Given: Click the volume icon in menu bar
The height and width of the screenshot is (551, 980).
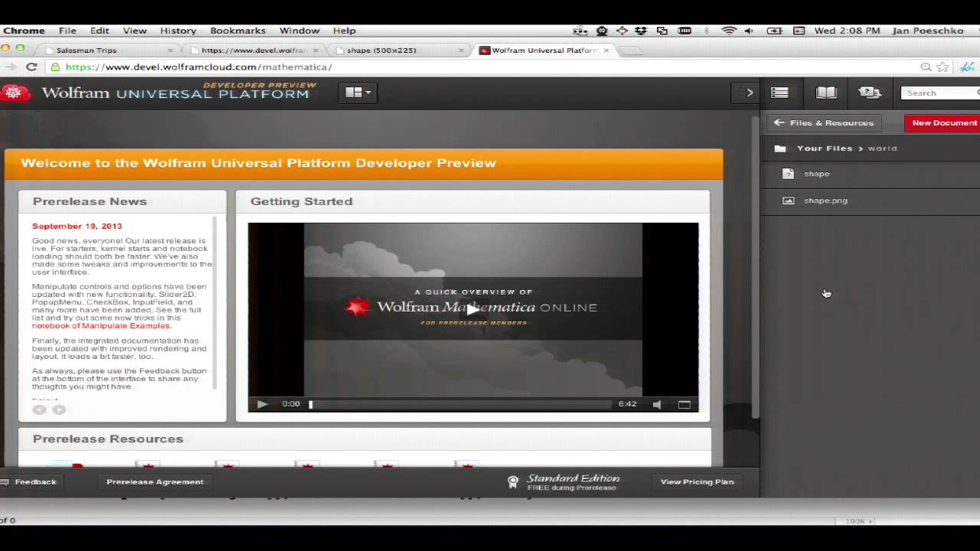Looking at the screenshot, I should tap(749, 31).
